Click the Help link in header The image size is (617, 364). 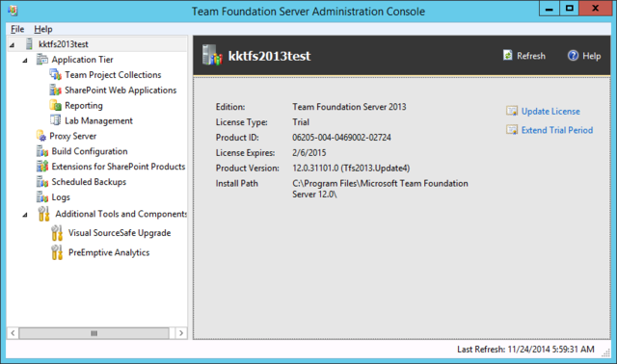[591, 56]
